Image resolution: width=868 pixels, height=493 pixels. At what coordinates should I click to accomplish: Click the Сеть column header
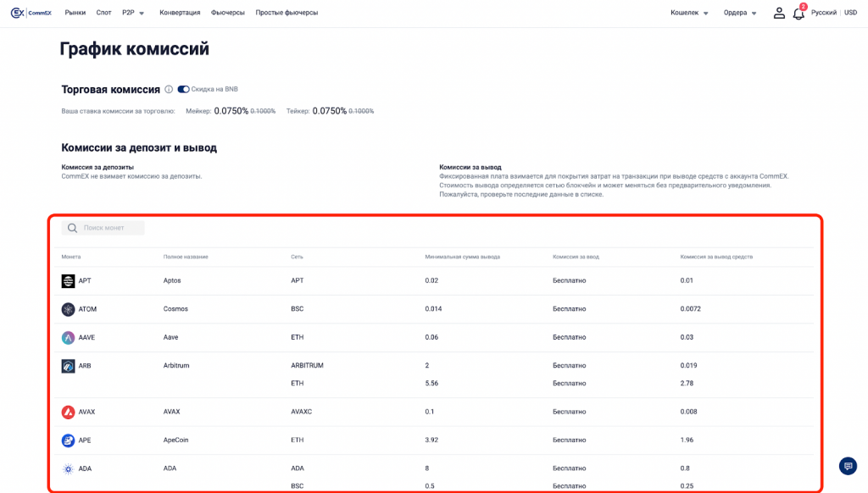297,257
